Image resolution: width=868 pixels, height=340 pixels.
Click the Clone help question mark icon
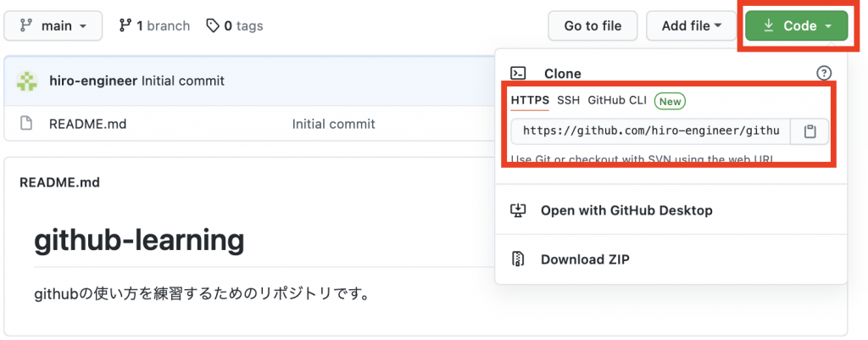point(824,73)
